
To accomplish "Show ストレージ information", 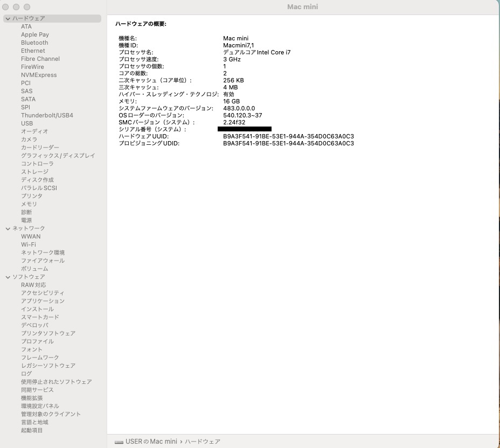I will [34, 172].
